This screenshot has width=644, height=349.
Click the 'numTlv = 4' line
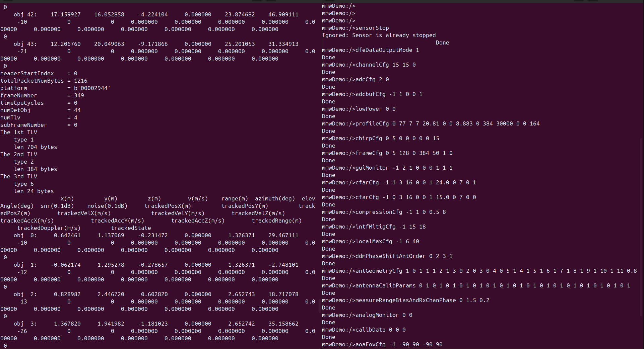tap(39, 118)
